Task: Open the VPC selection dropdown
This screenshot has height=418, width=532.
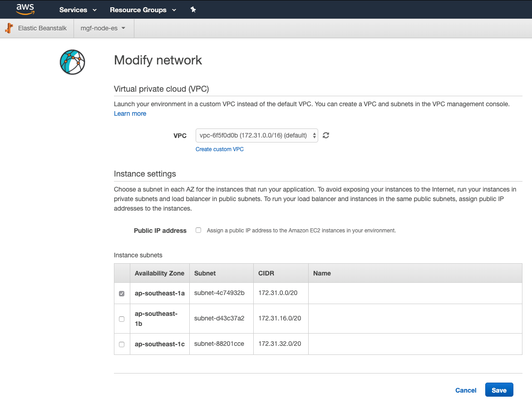Action: 256,135
